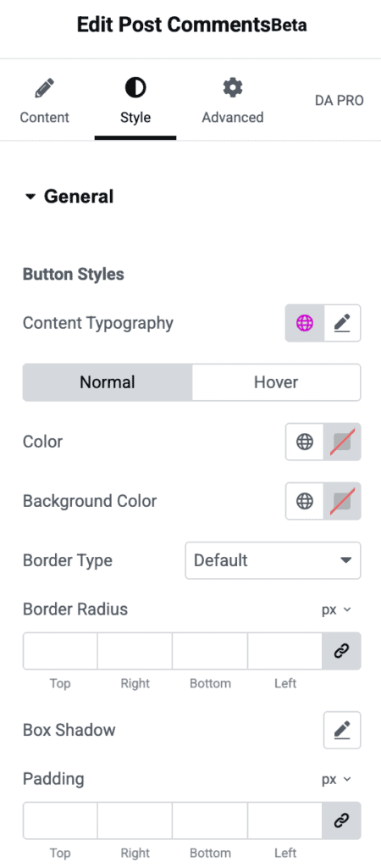The height and width of the screenshot is (868, 381).
Task: Pick the Background Color swatch
Action: (x=342, y=501)
